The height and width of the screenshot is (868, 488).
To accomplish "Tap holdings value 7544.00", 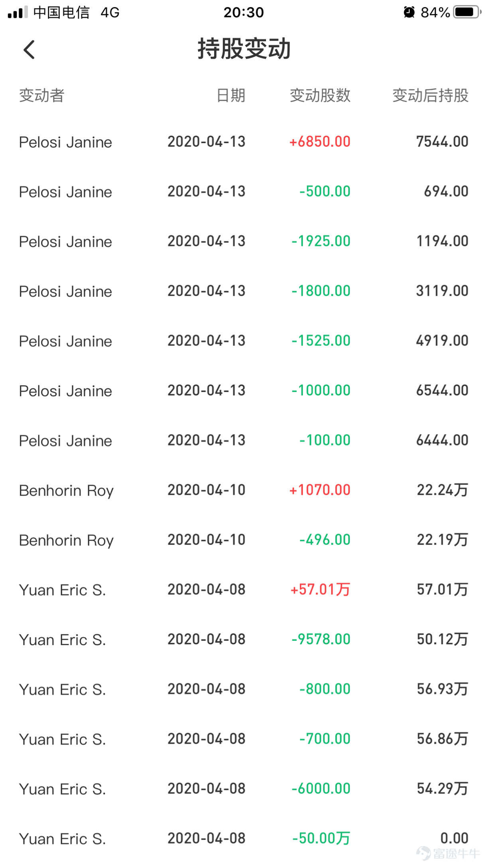I will [x=442, y=142].
